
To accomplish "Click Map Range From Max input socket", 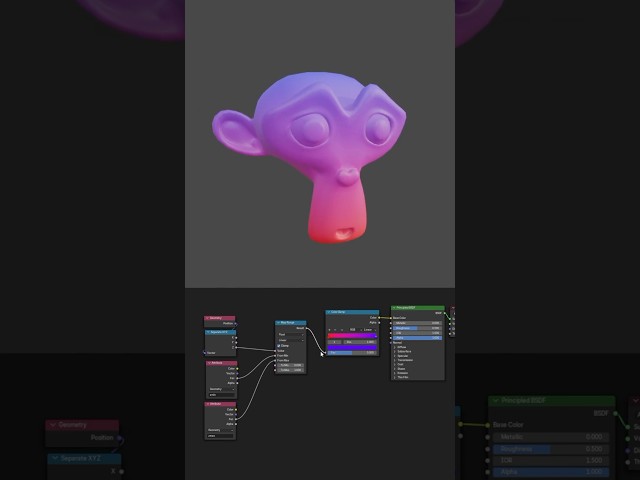I will (275, 360).
